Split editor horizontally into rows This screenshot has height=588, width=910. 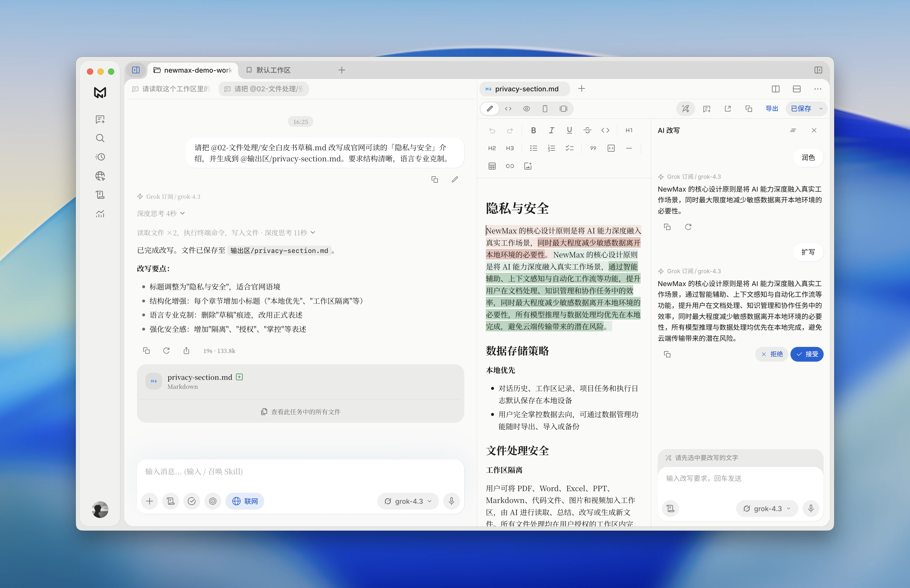797,89
